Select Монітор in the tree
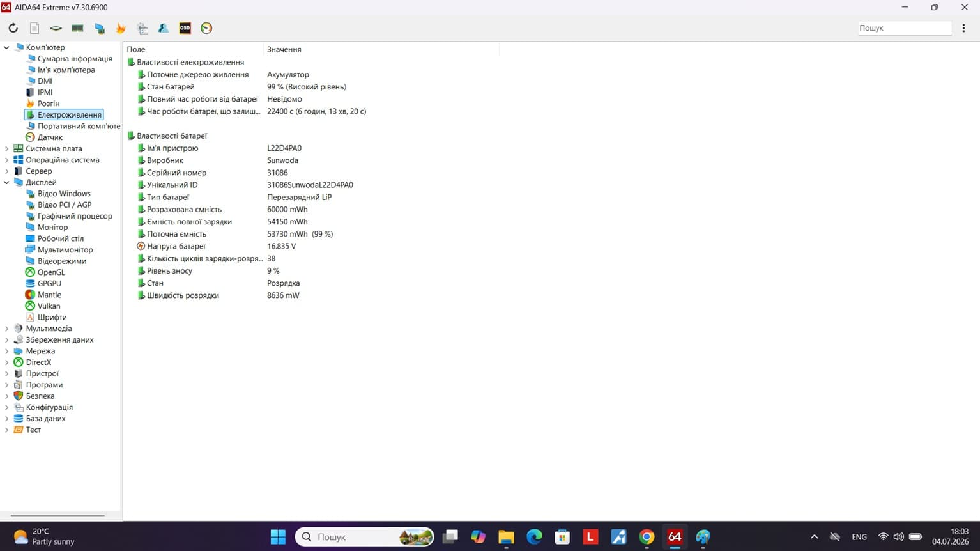The width and height of the screenshot is (980, 551). [52, 227]
